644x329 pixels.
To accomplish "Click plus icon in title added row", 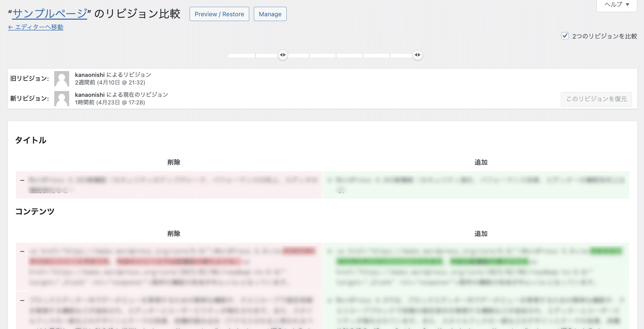I will click(x=330, y=180).
